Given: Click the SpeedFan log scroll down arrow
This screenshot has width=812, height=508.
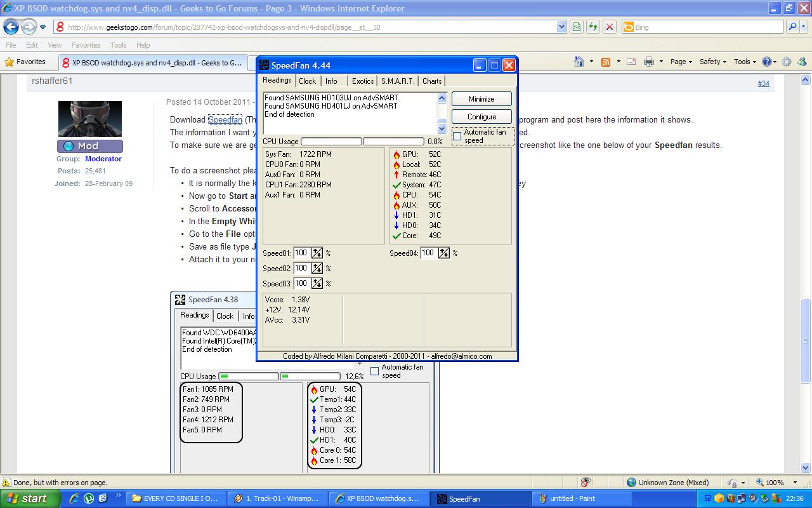Looking at the screenshot, I should click(442, 128).
